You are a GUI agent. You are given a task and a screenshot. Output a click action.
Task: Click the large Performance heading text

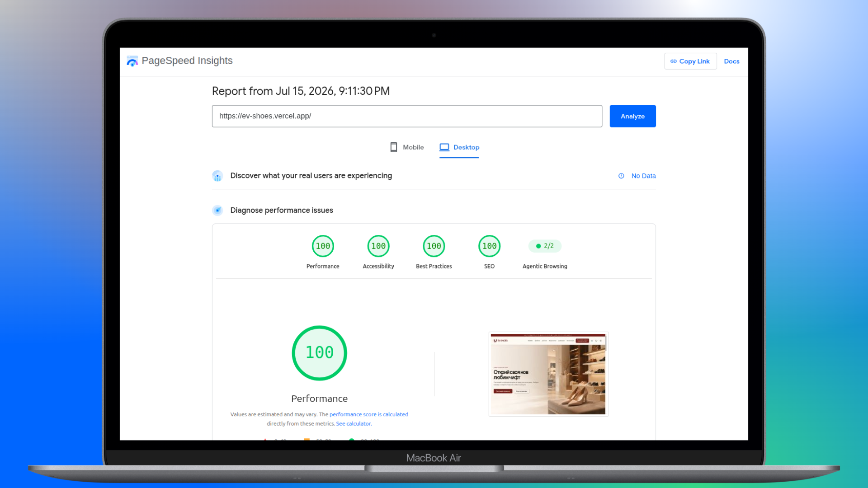click(x=320, y=399)
